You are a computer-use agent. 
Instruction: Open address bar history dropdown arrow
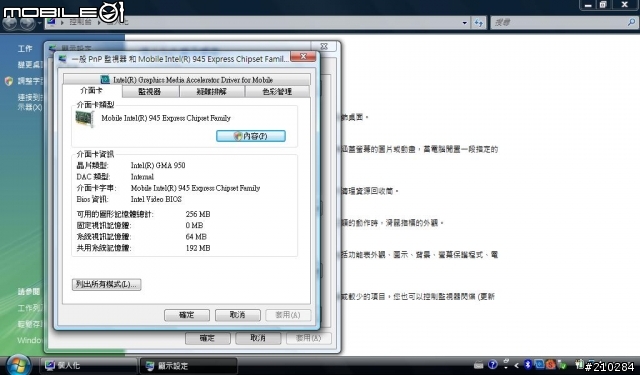pyautogui.click(x=464, y=23)
